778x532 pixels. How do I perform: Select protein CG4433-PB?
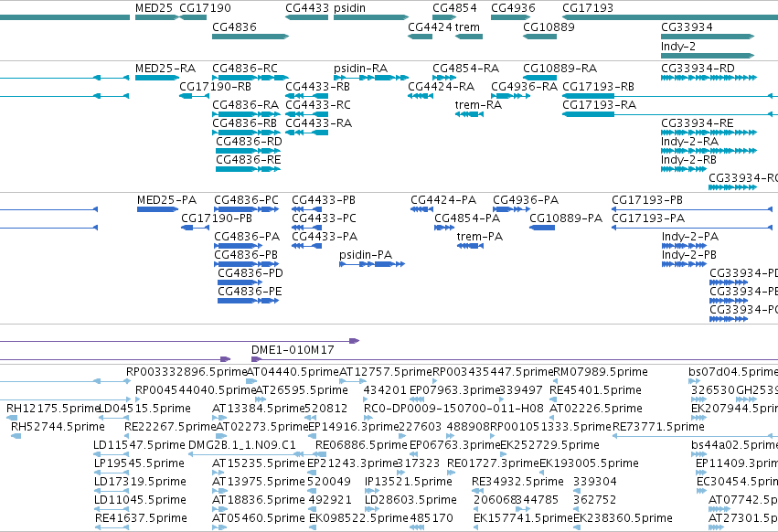tap(306, 209)
